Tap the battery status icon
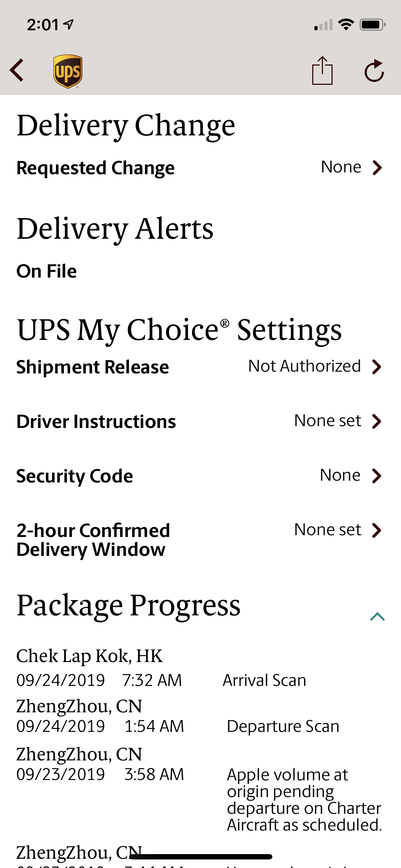This screenshot has height=868, width=401. (372, 25)
